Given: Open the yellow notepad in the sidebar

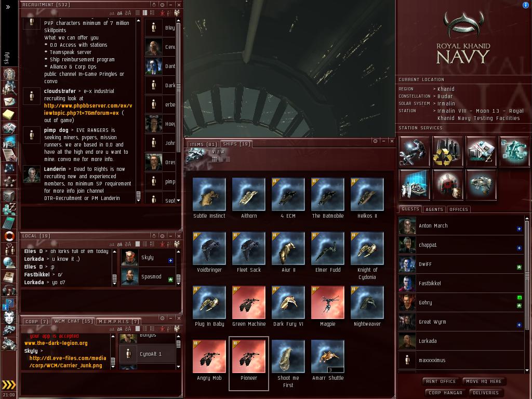Looking at the screenshot, I should 8,115.
